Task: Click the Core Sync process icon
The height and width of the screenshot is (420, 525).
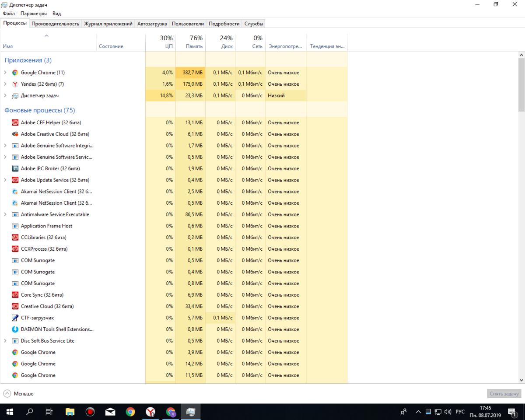Action: pyautogui.click(x=15, y=295)
